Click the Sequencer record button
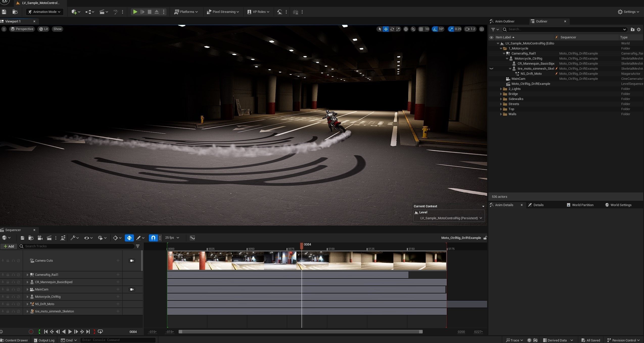Viewport: 644px width, 343px height. pos(31,332)
